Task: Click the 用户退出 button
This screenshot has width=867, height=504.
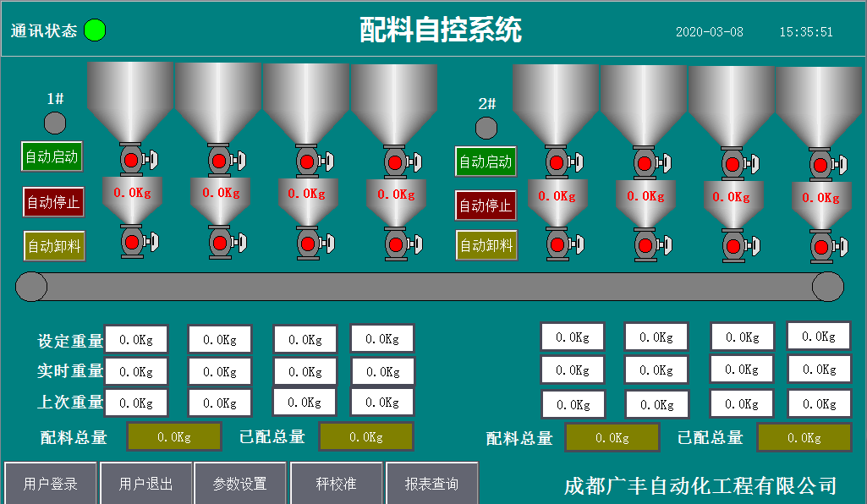Action: click(145, 484)
